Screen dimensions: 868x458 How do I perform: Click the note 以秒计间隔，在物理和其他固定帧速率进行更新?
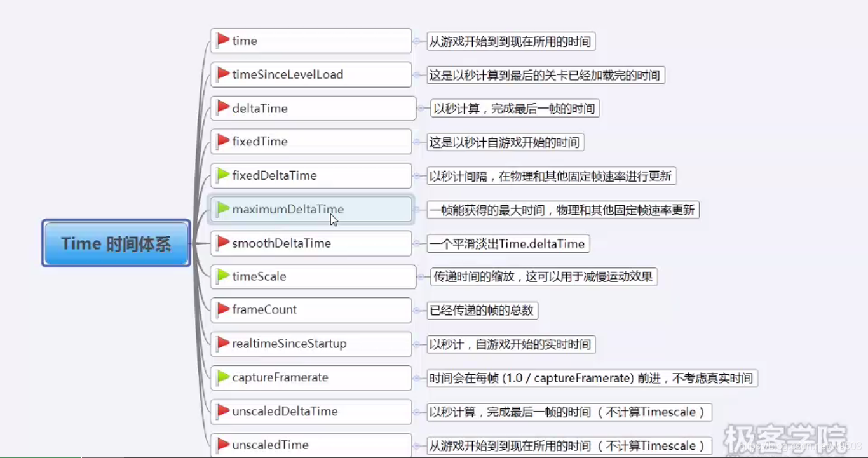click(551, 176)
